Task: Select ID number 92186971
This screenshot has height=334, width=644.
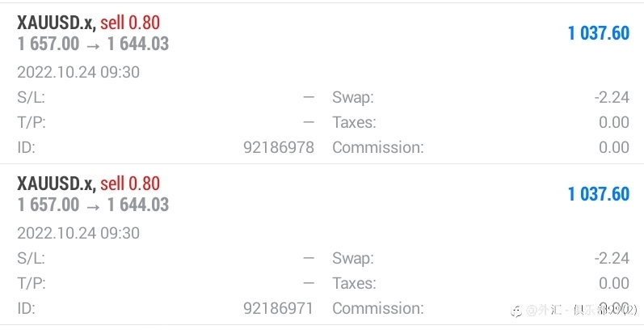Action: point(279,308)
